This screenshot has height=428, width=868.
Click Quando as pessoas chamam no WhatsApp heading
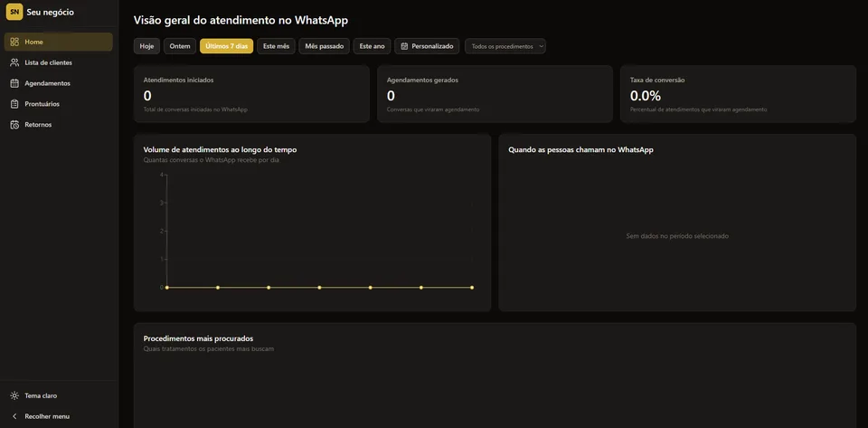[x=580, y=149]
